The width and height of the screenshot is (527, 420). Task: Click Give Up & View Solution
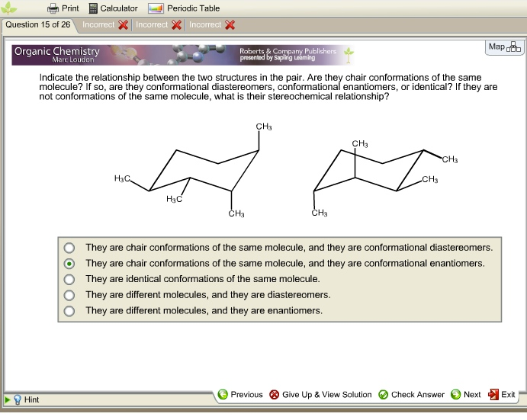point(320,394)
